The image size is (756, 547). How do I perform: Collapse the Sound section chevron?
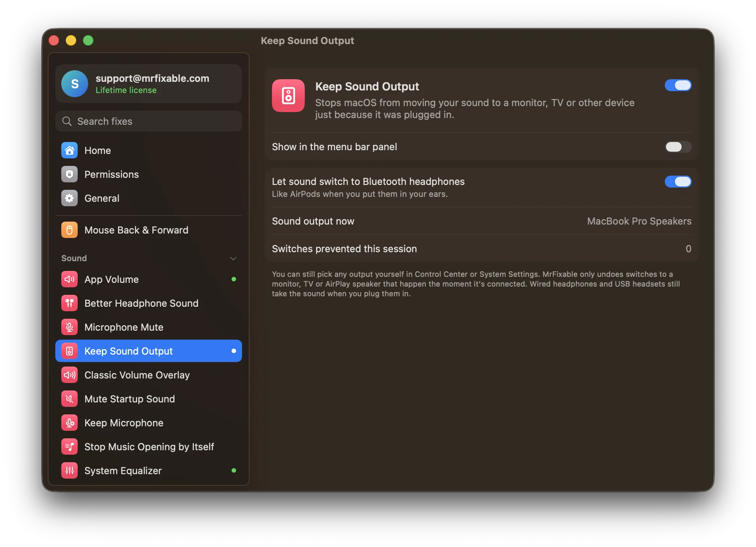point(233,258)
